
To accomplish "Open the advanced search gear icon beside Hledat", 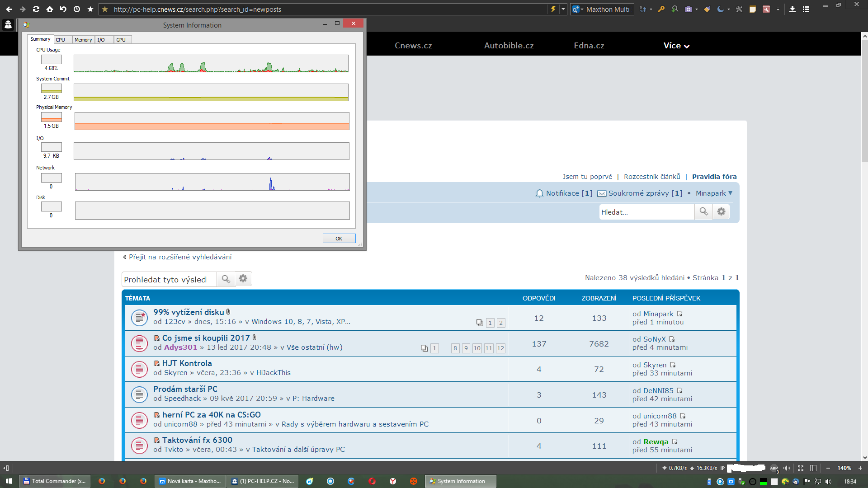I will click(722, 211).
